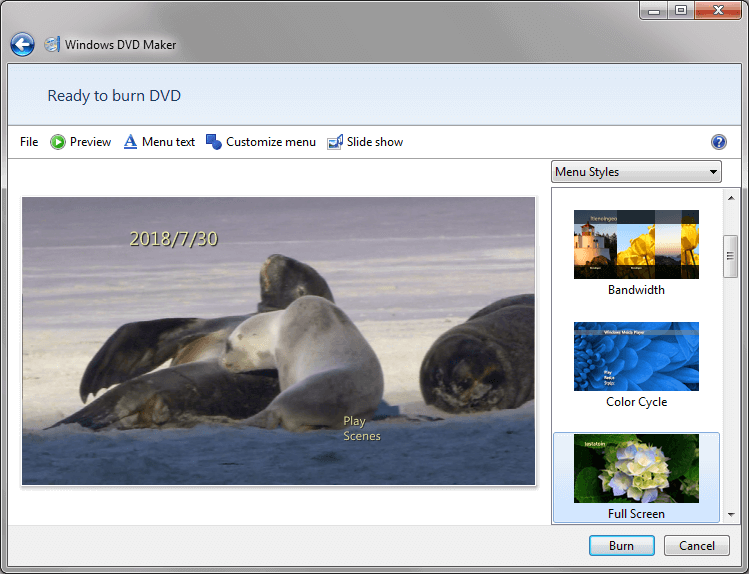Click the green Preview play icon
Screen dimensions: 749x574
58,142
